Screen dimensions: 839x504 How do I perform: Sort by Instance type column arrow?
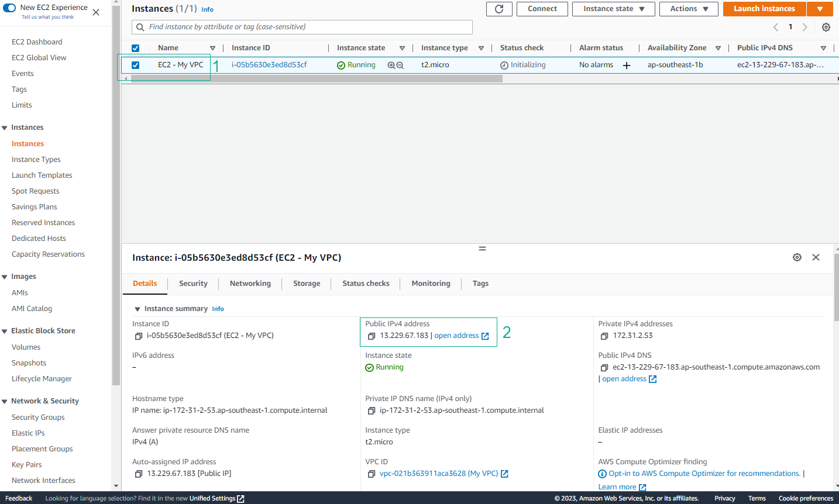(482, 49)
